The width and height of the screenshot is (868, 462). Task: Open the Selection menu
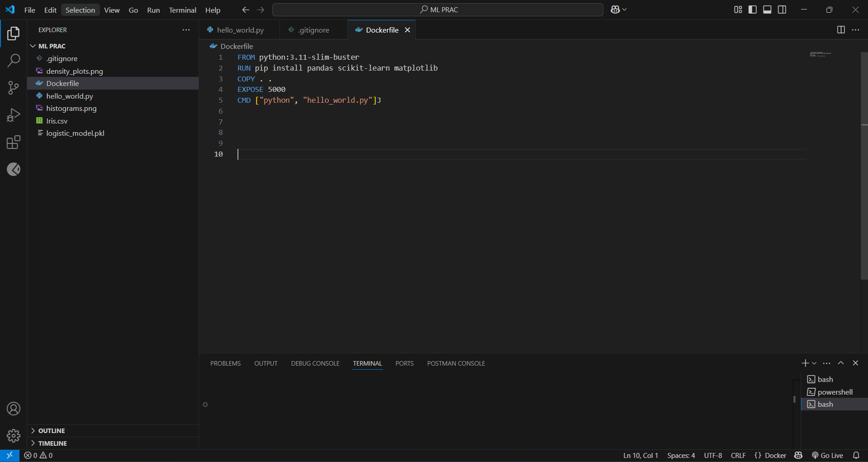(81, 10)
